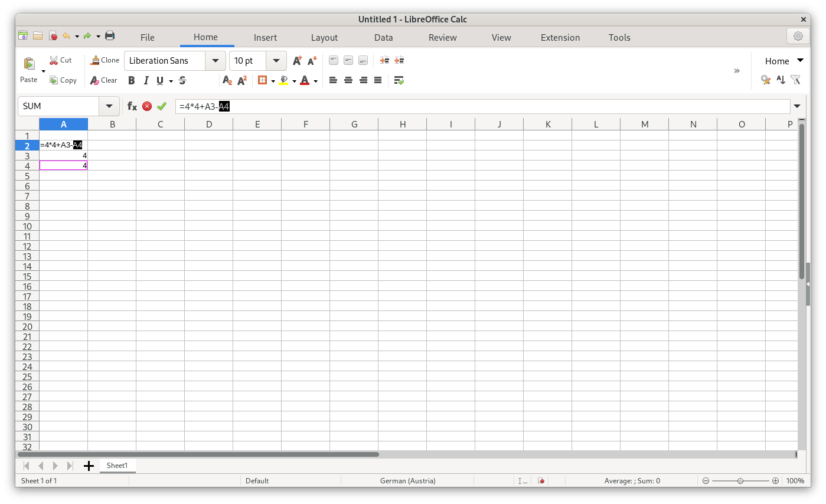
Task: Switch to the Insert tab
Action: point(265,37)
